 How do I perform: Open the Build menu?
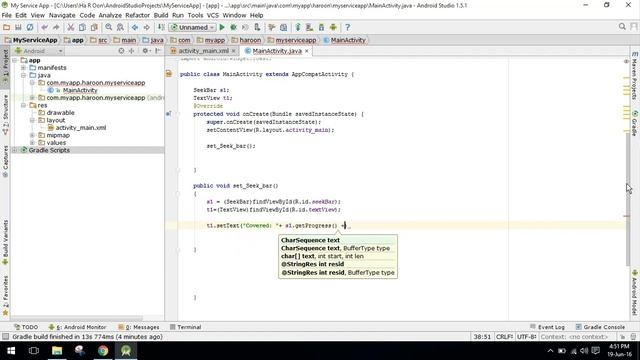coord(161,15)
